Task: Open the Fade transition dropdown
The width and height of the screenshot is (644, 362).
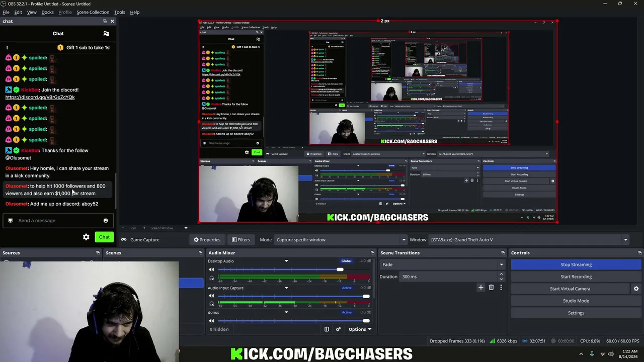Action: click(442, 264)
